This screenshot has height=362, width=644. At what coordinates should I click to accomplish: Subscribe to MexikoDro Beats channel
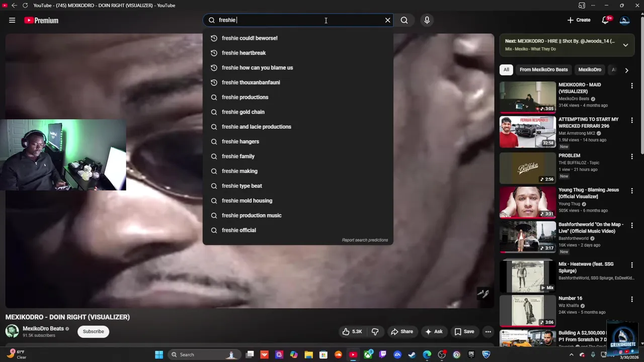pos(93,331)
